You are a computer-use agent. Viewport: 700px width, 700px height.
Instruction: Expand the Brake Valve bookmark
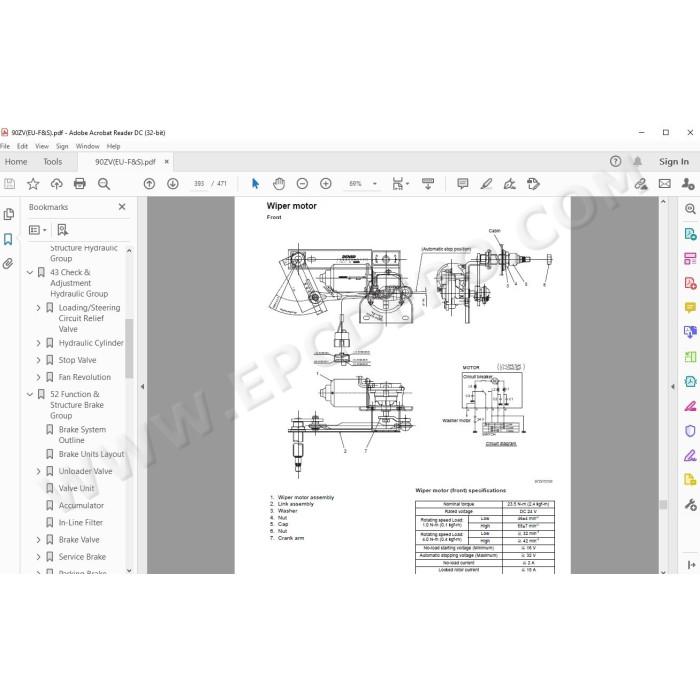[x=38, y=540]
